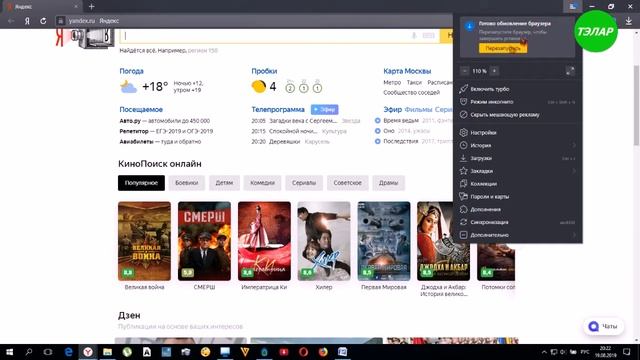Open the on-screen keyboard icon in search

pos(428,36)
